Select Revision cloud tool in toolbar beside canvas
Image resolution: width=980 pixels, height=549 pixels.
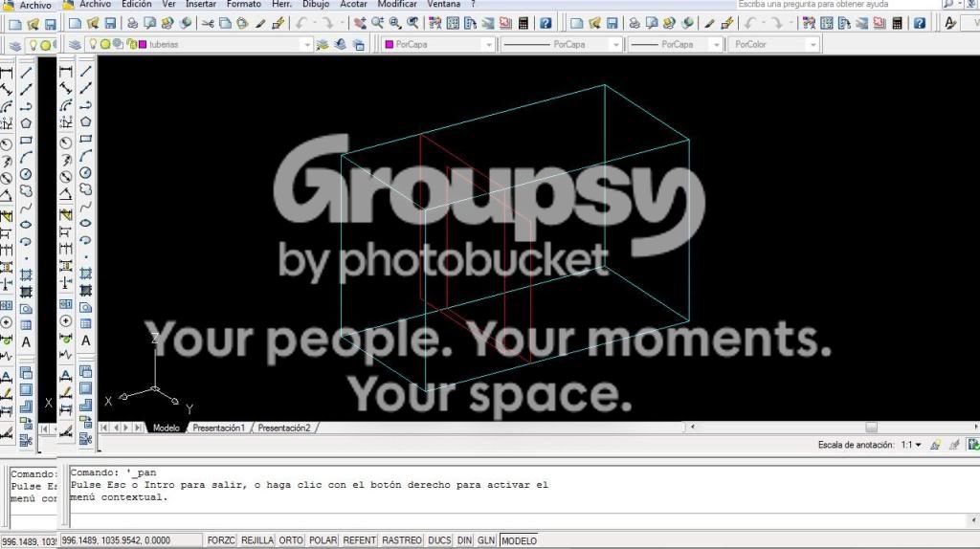pos(85,189)
